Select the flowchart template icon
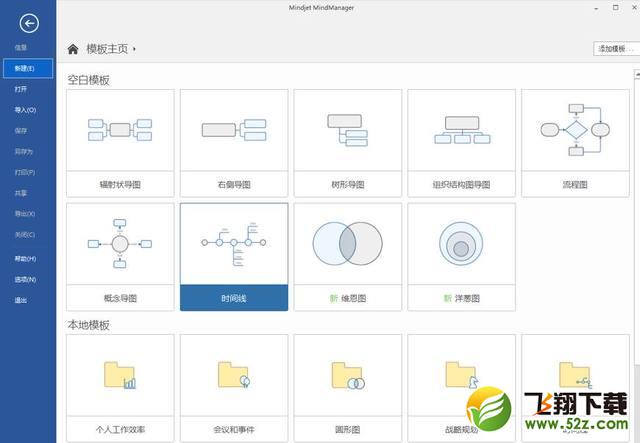The image size is (640, 443). [575, 130]
